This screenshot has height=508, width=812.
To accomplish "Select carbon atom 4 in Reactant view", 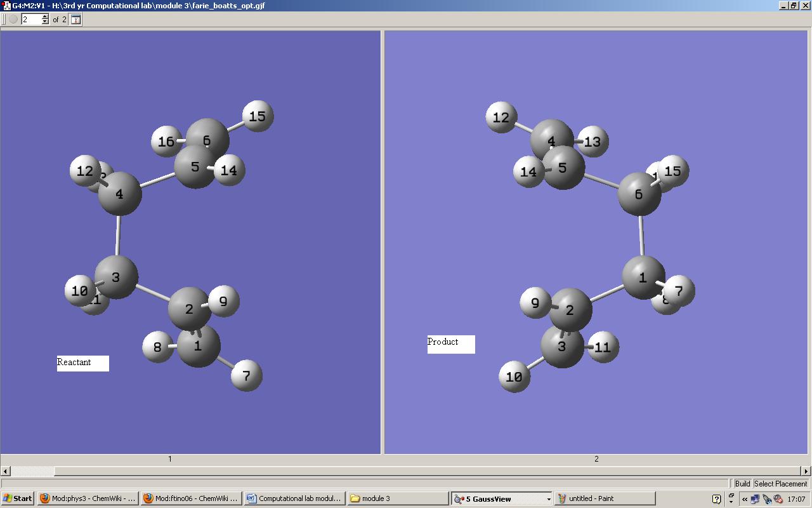I will [x=119, y=194].
